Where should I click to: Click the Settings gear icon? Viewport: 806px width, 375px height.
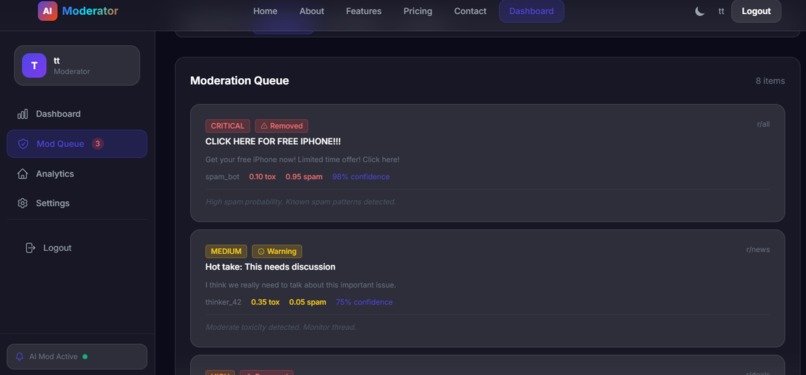23,203
